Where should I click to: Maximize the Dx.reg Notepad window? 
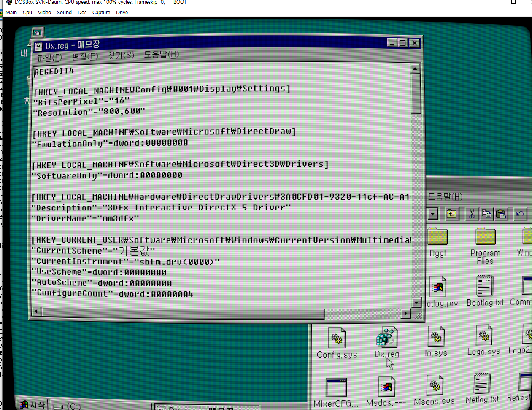[x=402, y=43]
